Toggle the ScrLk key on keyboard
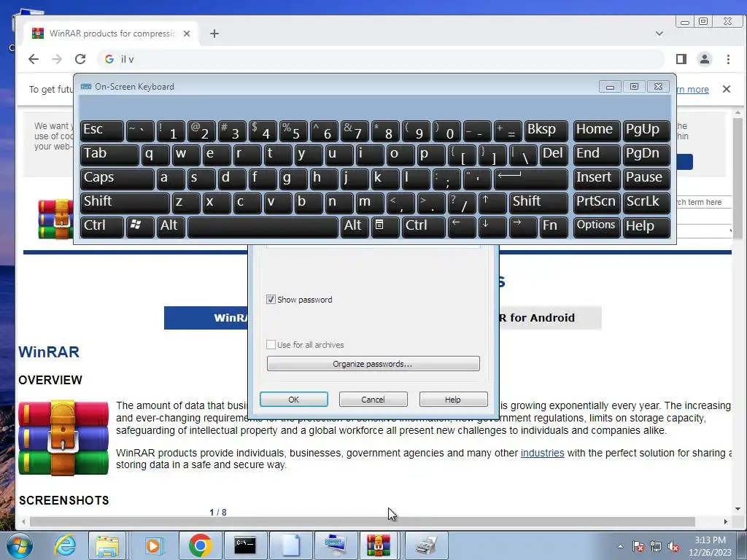Viewport: 747px width, 560px height. coord(646,203)
